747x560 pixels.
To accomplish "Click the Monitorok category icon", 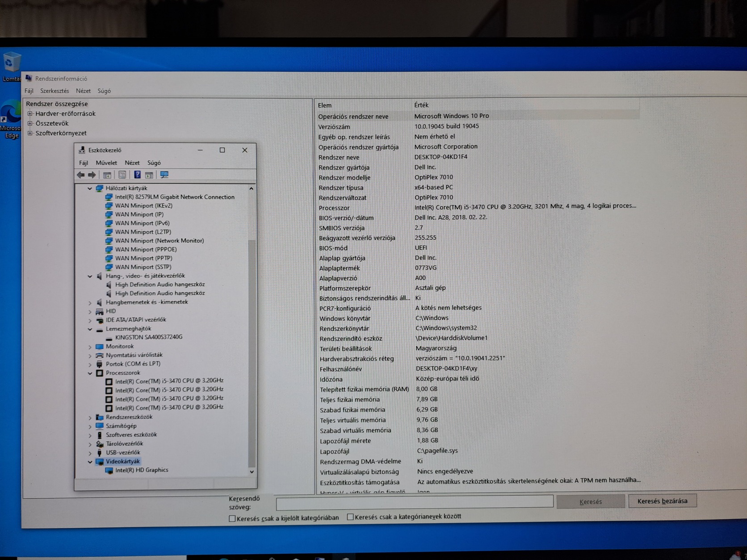I will click(x=100, y=347).
